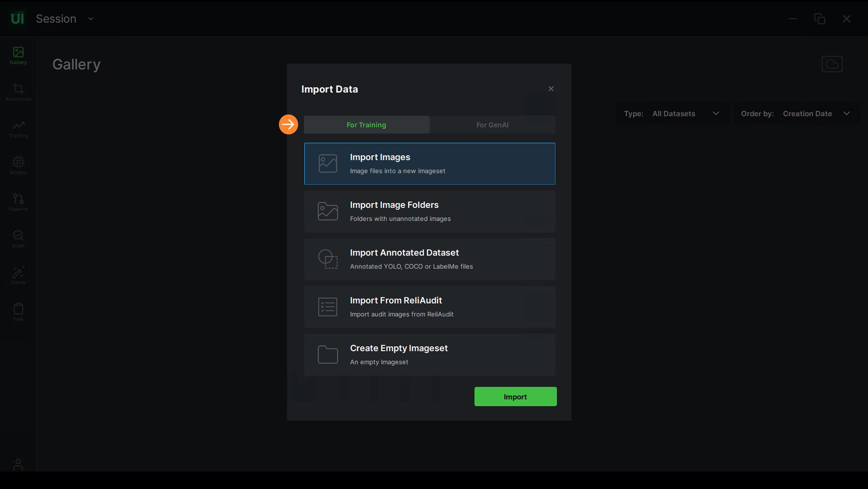Go to the Training sidebar icon
Image resolution: width=868 pixels, height=489 pixels.
coord(18,129)
